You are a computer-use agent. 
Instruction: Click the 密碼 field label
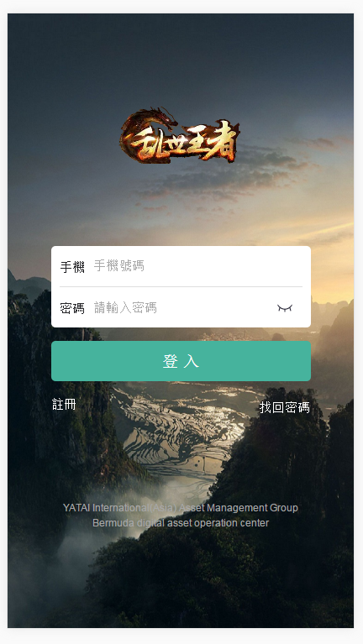click(x=72, y=308)
